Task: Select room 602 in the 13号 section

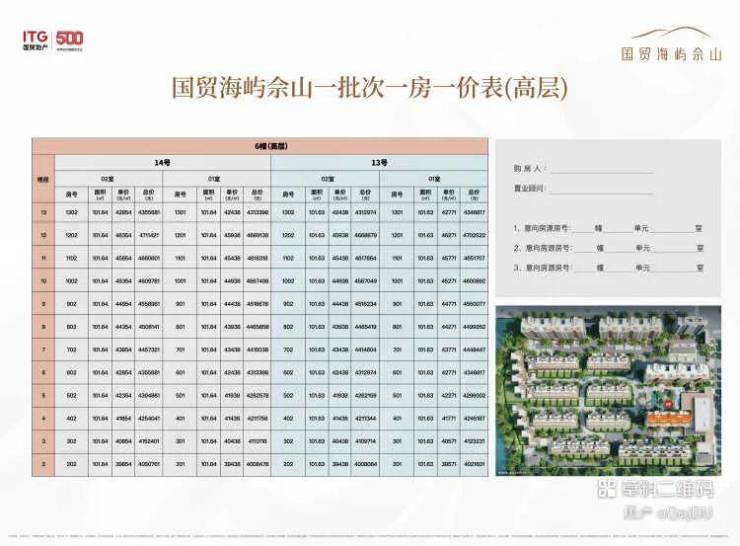Action: pyautogui.click(x=288, y=372)
